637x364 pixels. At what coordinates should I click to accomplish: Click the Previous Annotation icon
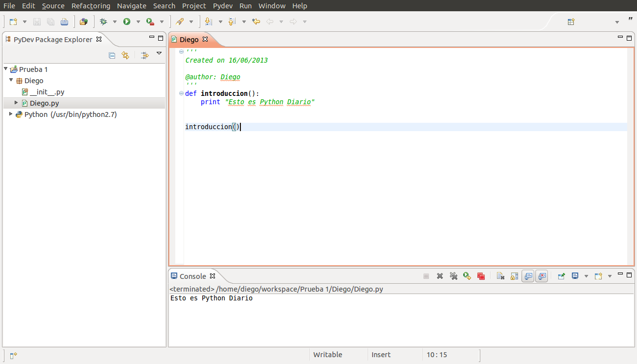click(233, 22)
